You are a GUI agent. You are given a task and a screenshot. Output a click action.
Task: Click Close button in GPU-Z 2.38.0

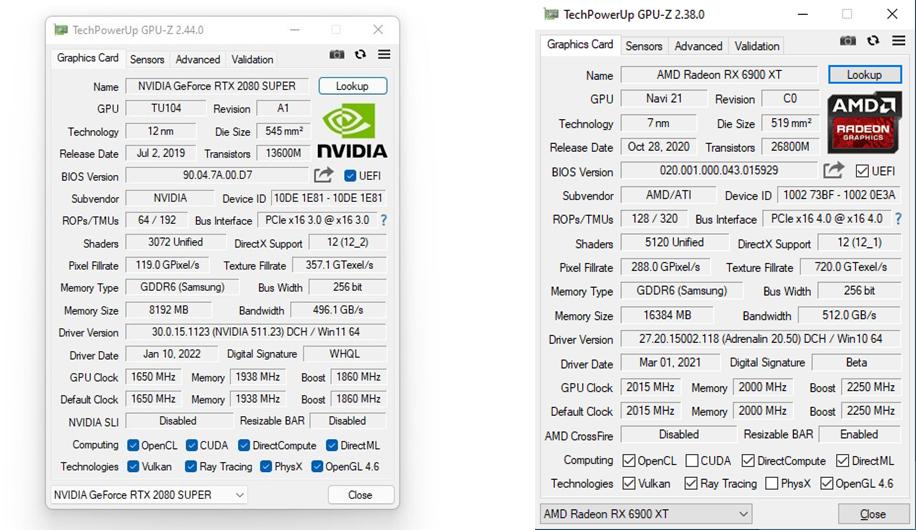pyautogui.click(x=873, y=514)
